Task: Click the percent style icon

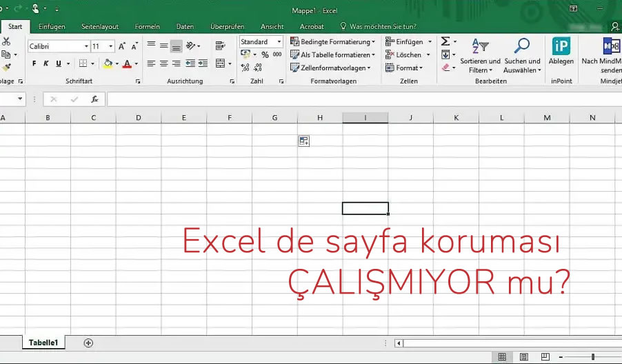Action: tap(265, 55)
